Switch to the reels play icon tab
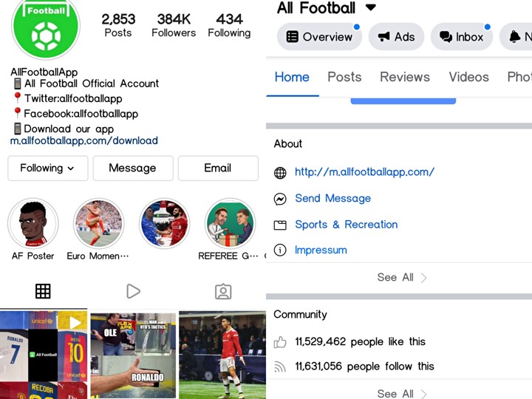This screenshot has width=532, height=399. 133,291
